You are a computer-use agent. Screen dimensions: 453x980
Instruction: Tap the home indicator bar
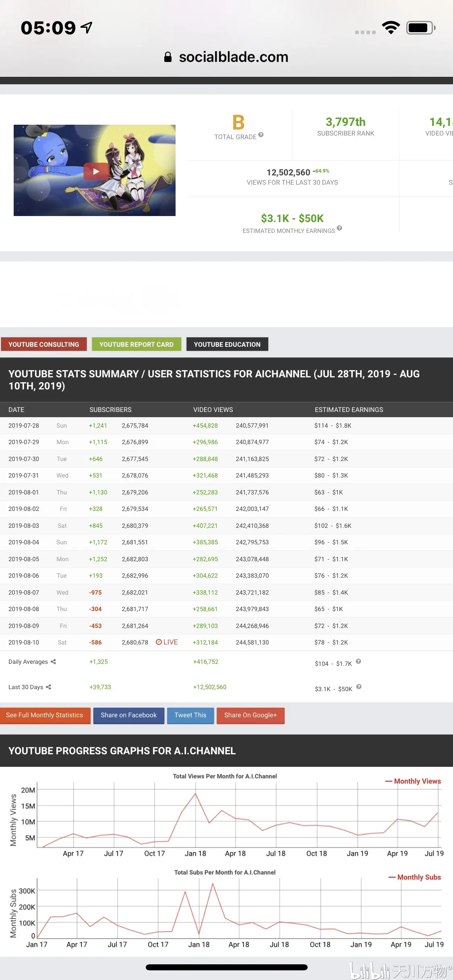(x=227, y=967)
